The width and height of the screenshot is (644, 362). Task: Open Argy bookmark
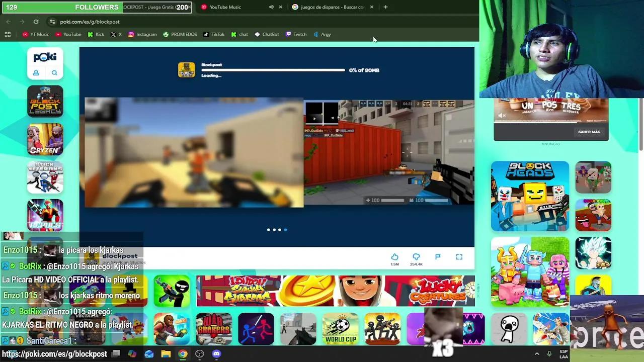tap(322, 34)
